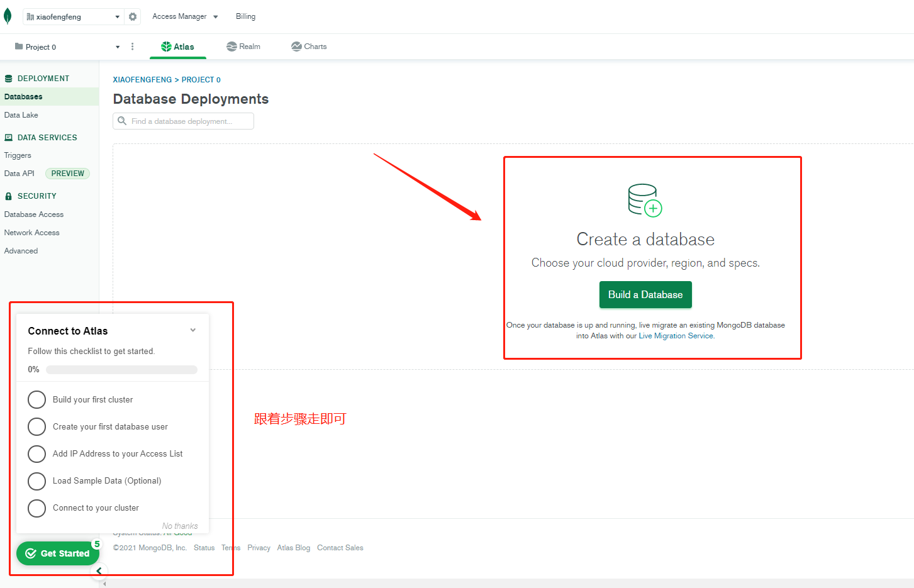Select Databases in the sidebar
This screenshot has width=914, height=588.
pyautogui.click(x=49, y=97)
